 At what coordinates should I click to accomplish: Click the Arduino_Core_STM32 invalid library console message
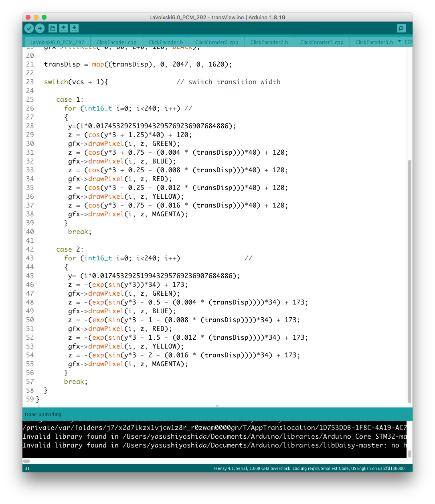(214, 436)
